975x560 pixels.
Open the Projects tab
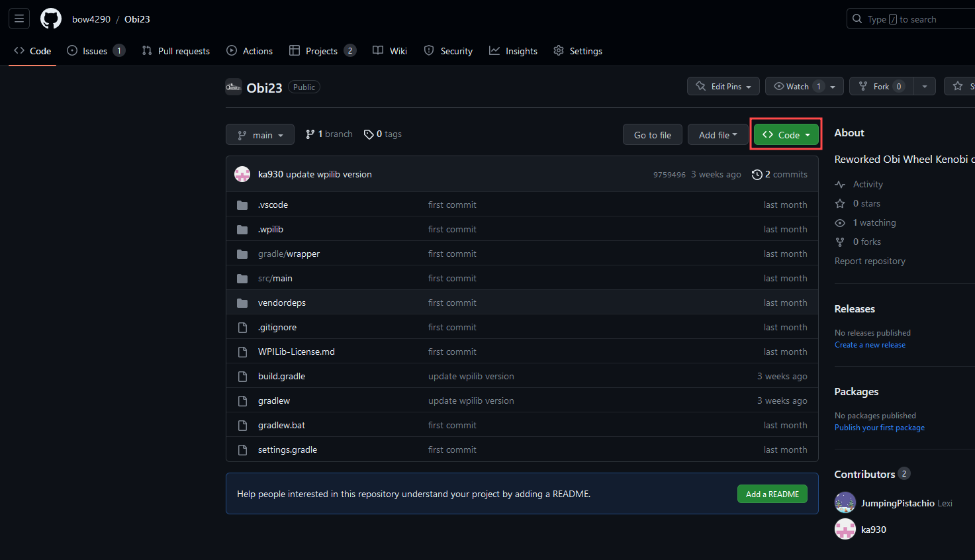click(323, 51)
